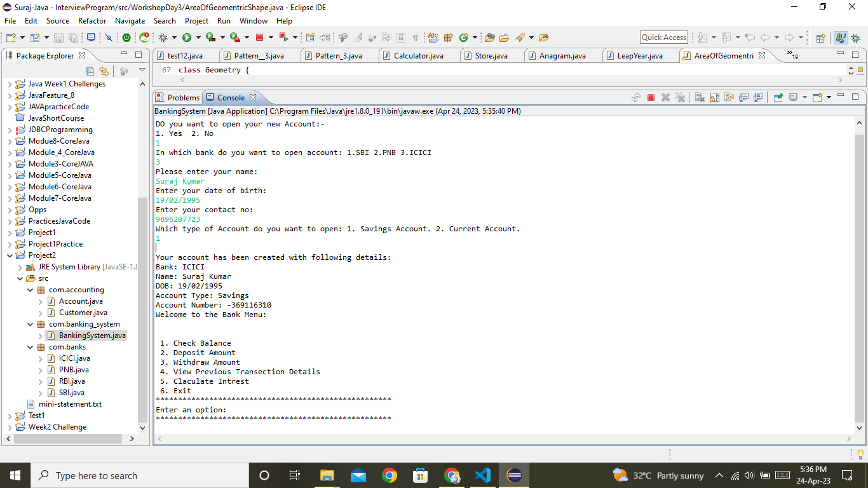Open Package Explorer View Menu triangle
Screen dimensions: 868x488
coord(142,70)
